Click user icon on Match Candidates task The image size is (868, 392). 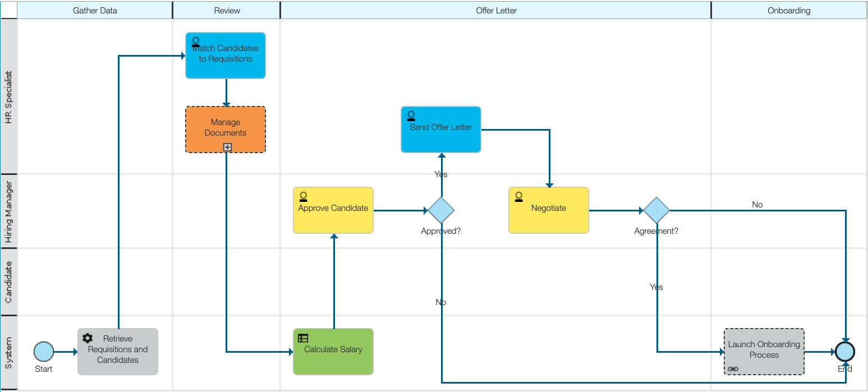(196, 41)
